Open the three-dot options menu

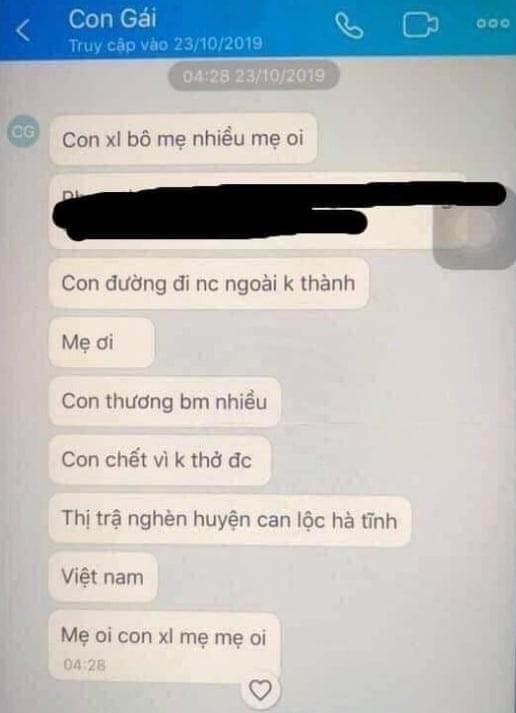pyautogui.click(x=493, y=23)
